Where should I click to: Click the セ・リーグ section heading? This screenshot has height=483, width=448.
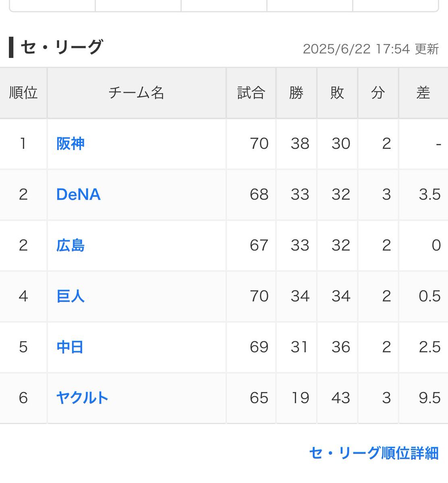coord(61,47)
